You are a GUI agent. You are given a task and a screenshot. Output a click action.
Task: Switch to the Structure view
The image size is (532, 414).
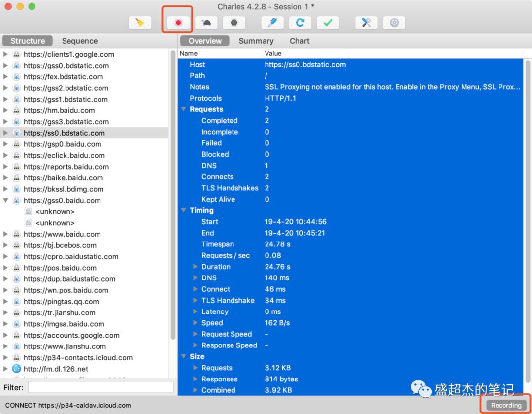[x=28, y=41]
